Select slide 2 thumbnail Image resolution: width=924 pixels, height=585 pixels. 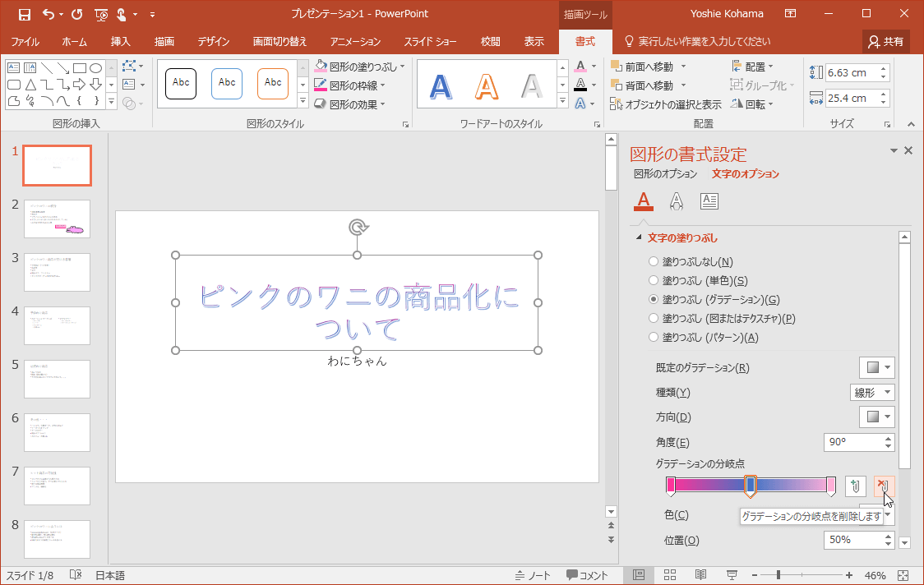tap(57, 219)
